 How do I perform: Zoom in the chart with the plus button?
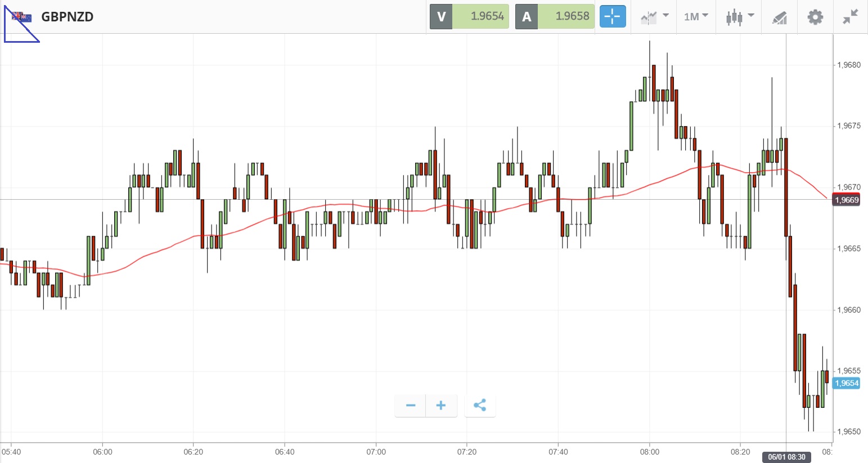coord(441,406)
